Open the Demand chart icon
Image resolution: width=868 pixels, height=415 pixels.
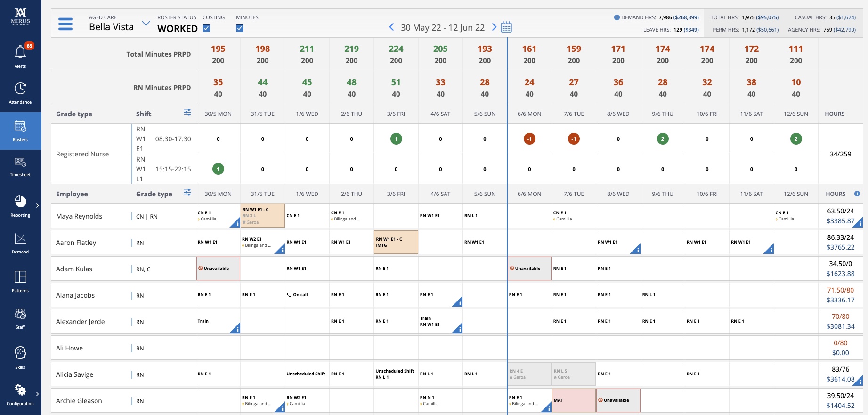point(20,238)
